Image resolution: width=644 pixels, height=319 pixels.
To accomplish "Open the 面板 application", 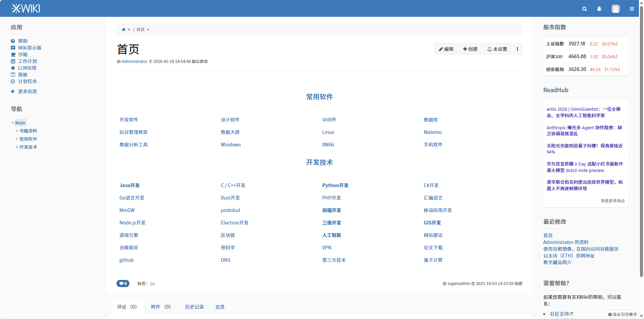I will 23,75.
